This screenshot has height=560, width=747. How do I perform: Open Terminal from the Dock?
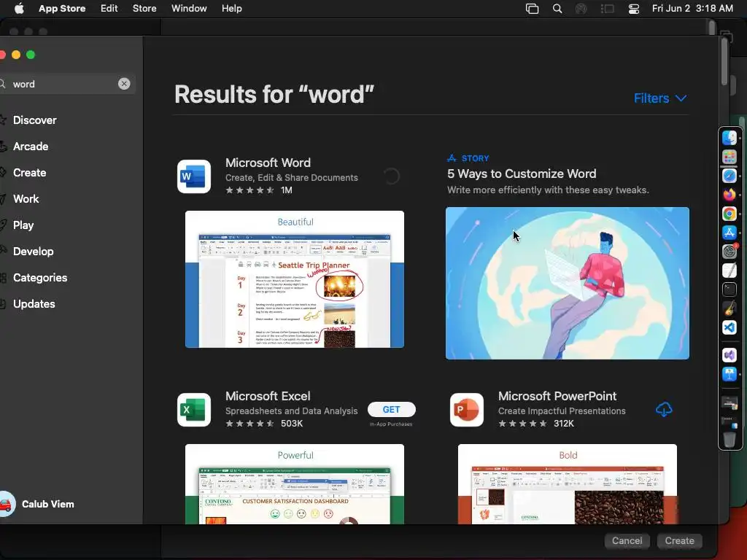click(x=729, y=289)
